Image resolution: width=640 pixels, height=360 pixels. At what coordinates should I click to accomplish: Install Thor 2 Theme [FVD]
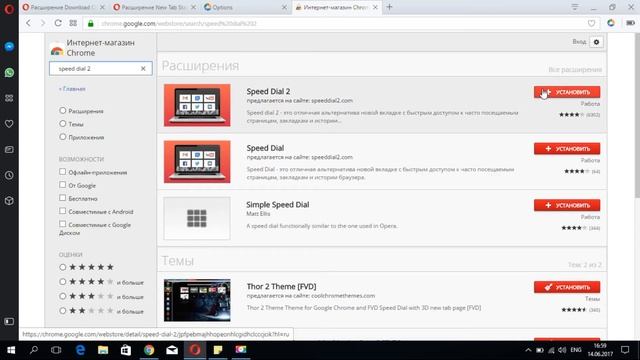567,287
